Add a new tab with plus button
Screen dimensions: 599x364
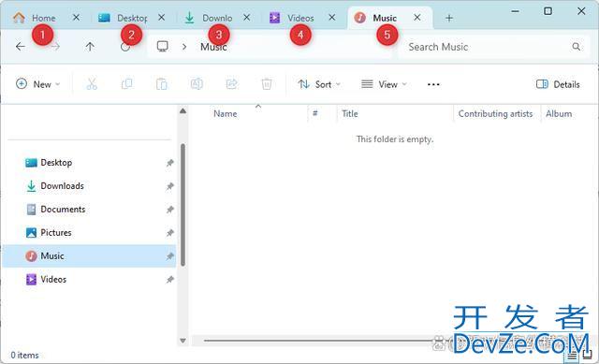(449, 18)
